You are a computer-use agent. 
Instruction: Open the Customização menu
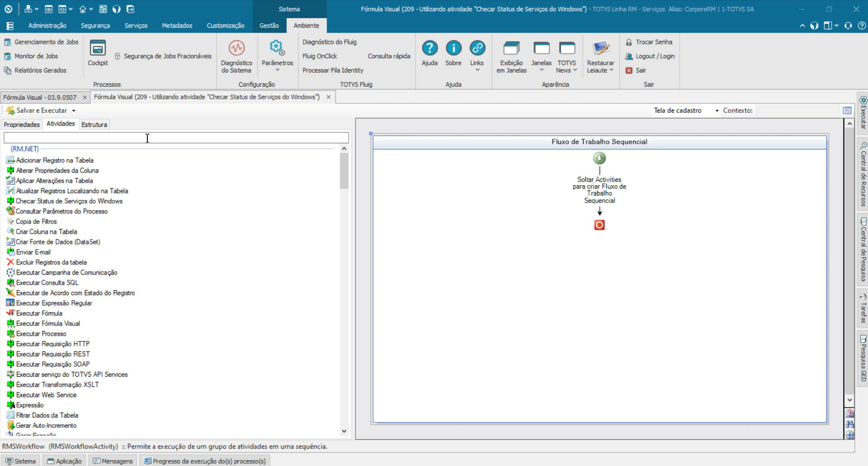pyautogui.click(x=225, y=26)
